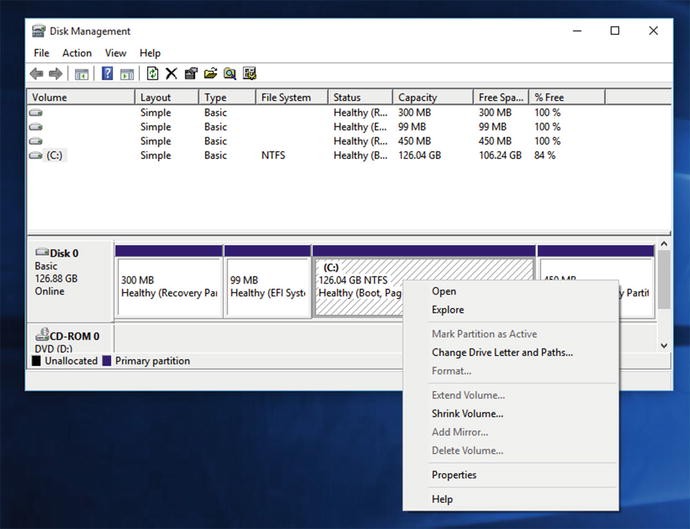This screenshot has height=529, width=690.
Task: Open the Action menu
Action: pyautogui.click(x=77, y=53)
